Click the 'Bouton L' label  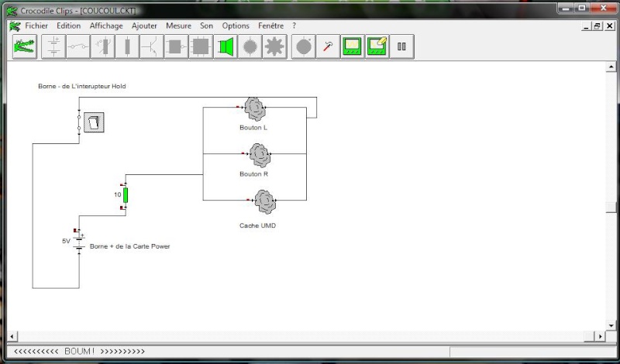tap(253, 128)
